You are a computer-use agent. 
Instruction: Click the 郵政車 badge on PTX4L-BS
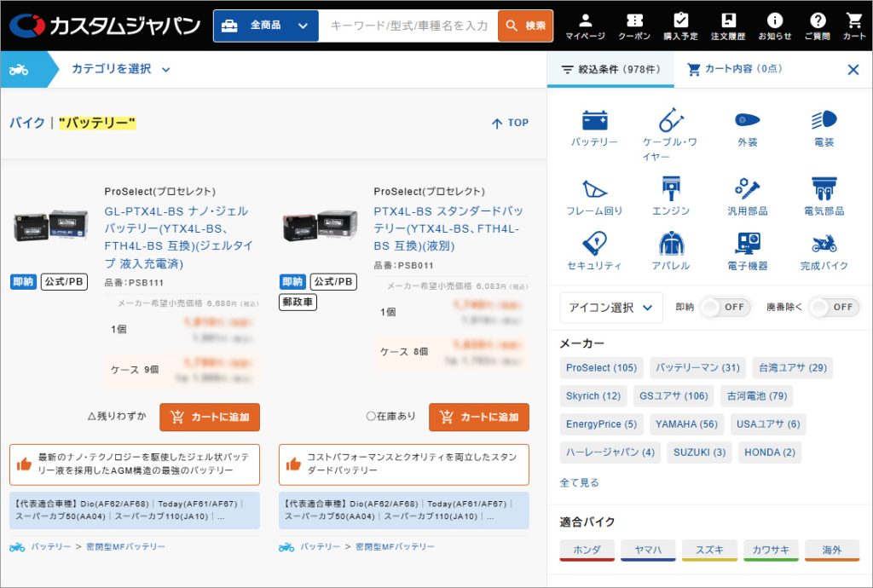click(298, 302)
